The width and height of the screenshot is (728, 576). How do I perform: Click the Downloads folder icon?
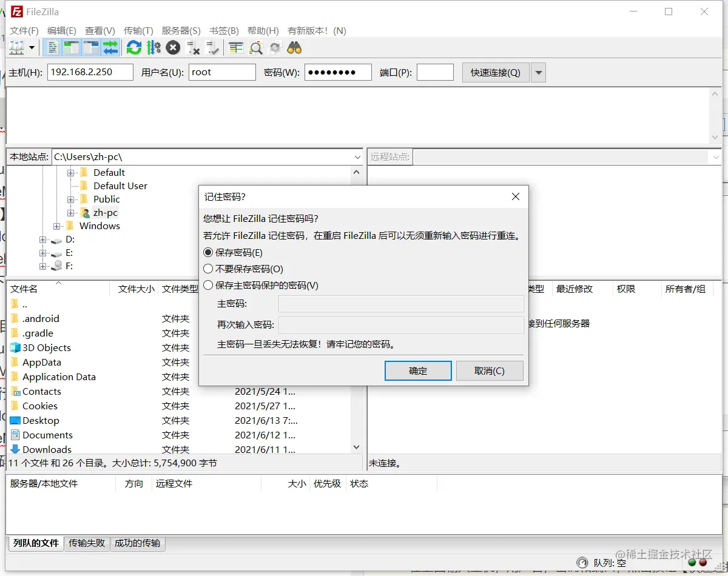15,449
